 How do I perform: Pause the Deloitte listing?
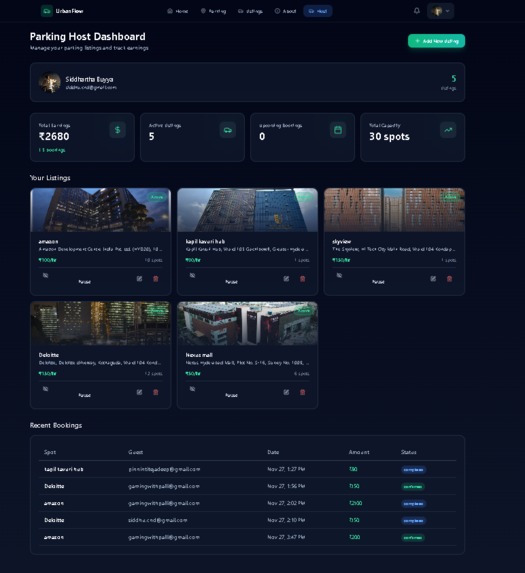85,392
